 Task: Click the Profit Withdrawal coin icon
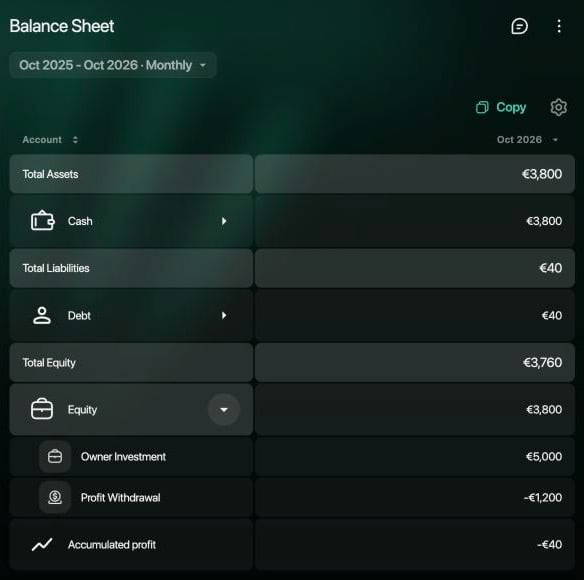tap(55, 497)
